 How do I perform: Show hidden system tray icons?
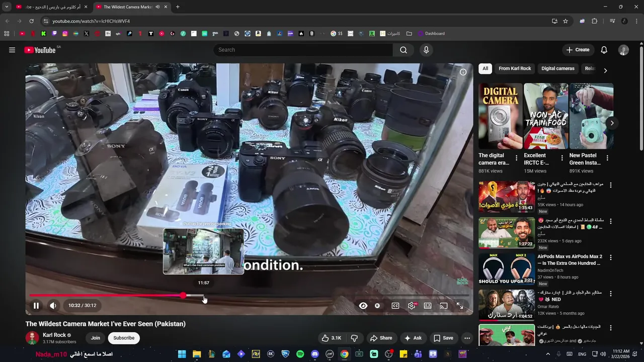point(548,354)
